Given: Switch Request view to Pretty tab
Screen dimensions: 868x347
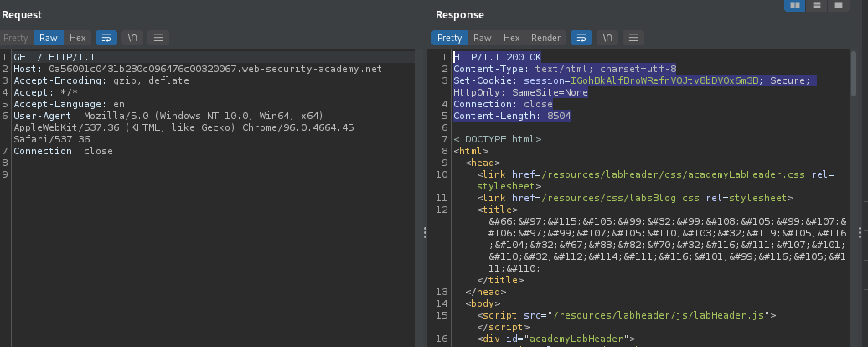Looking at the screenshot, I should pyautogui.click(x=15, y=38).
